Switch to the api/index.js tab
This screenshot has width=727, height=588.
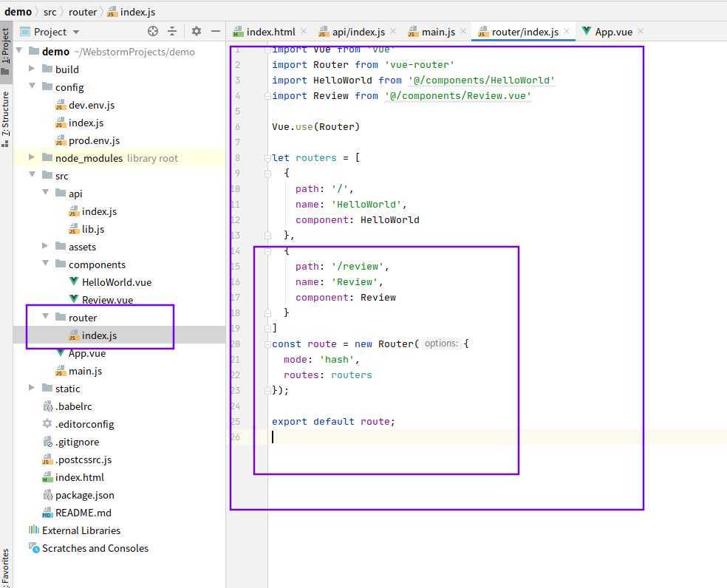358,32
